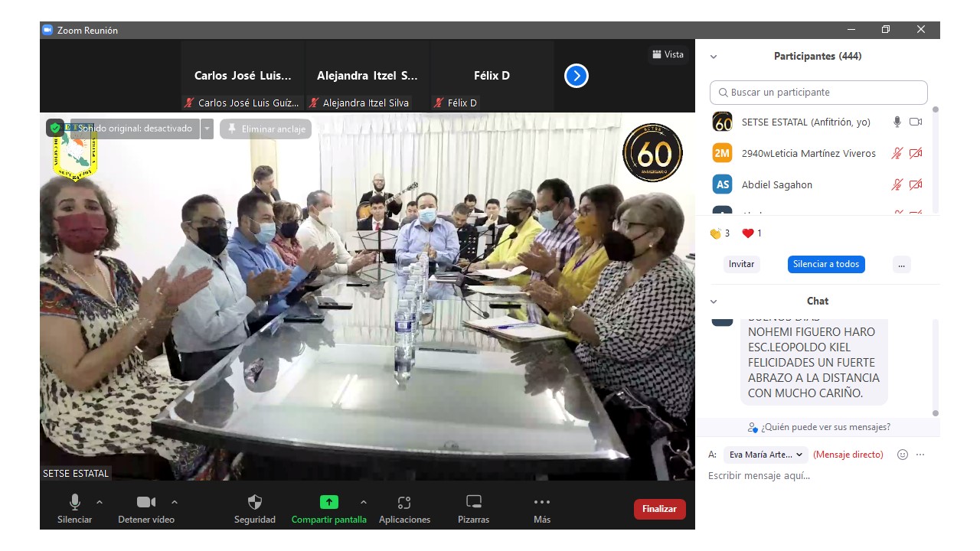Stop camera with Detener vídeo

coord(145,509)
